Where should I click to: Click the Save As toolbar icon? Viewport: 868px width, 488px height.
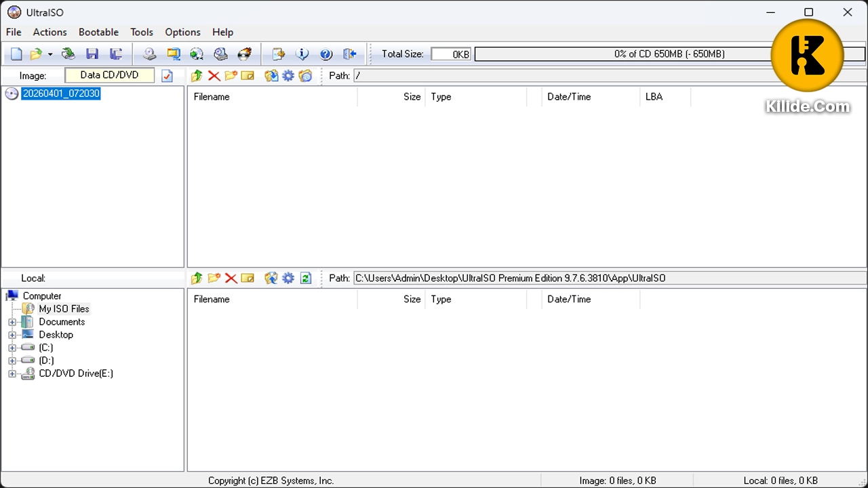[116, 54]
